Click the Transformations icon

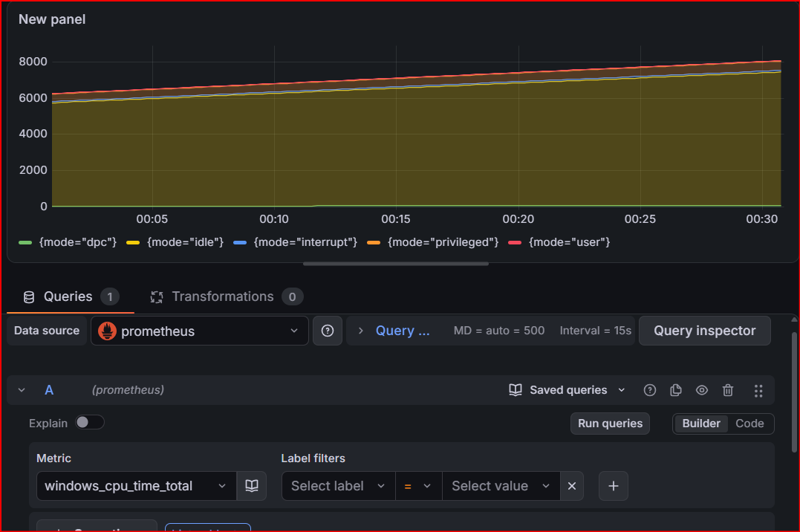point(157,297)
